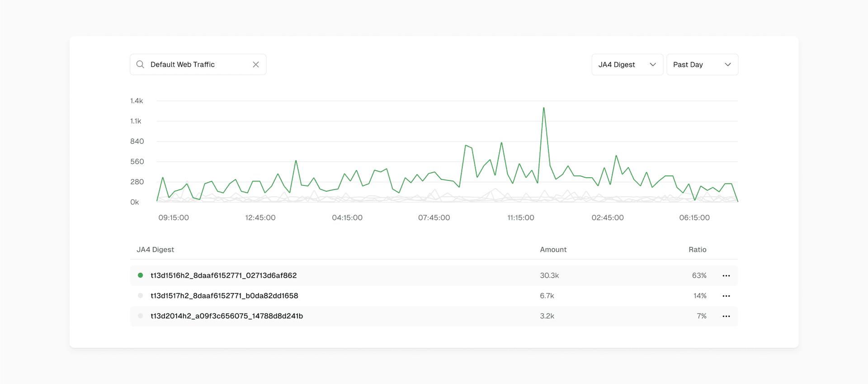Open more options for the 63% row
The height and width of the screenshot is (384, 868).
(x=726, y=276)
